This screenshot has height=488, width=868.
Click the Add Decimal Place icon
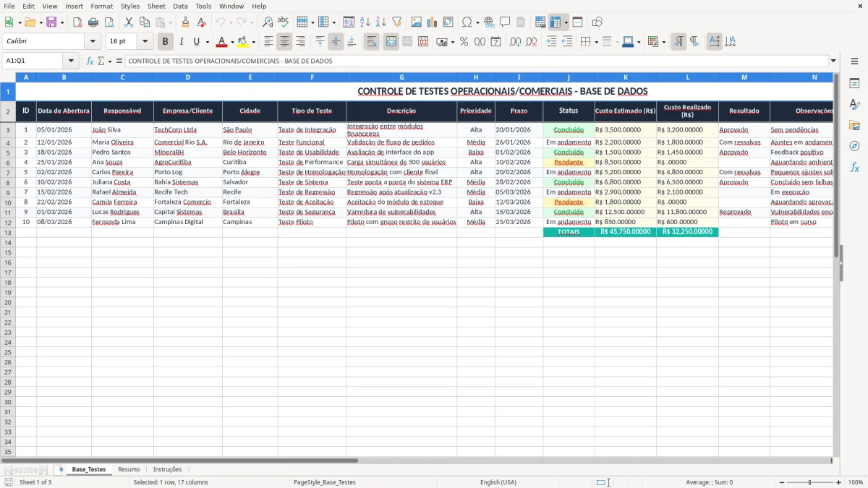coord(516,42)
